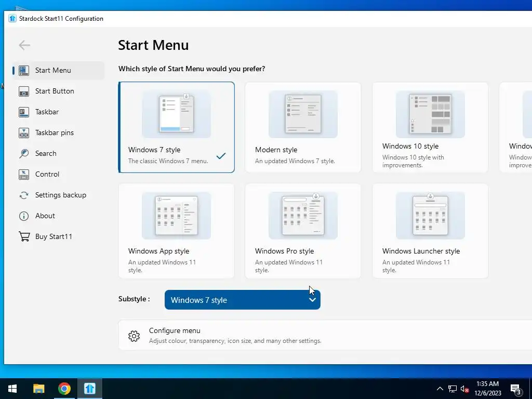532x399 pixels.
Task: Click the Windows 7 style preview thumbnail
Action: pos(177,114)
